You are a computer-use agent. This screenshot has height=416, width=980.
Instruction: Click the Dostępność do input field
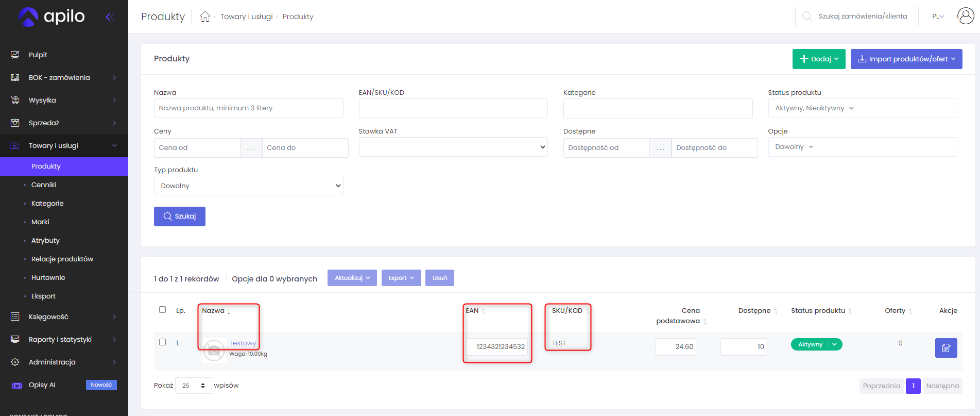tap(715, 147)
